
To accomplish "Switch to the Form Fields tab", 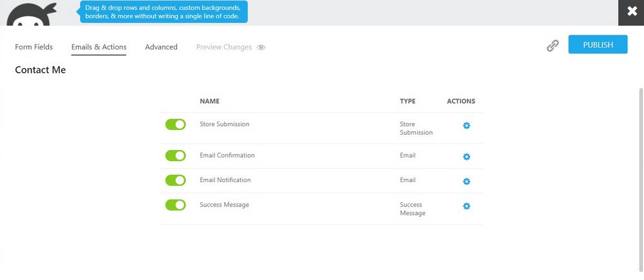I will (33, 47).
